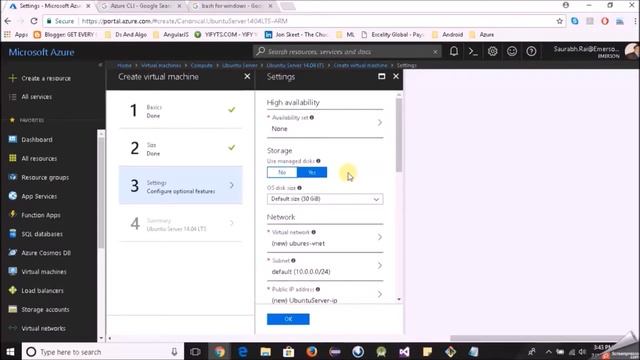This screenshot has height=360, width=640.
Task: Open step 3 Settings chevron
Action: click(232, 185)
